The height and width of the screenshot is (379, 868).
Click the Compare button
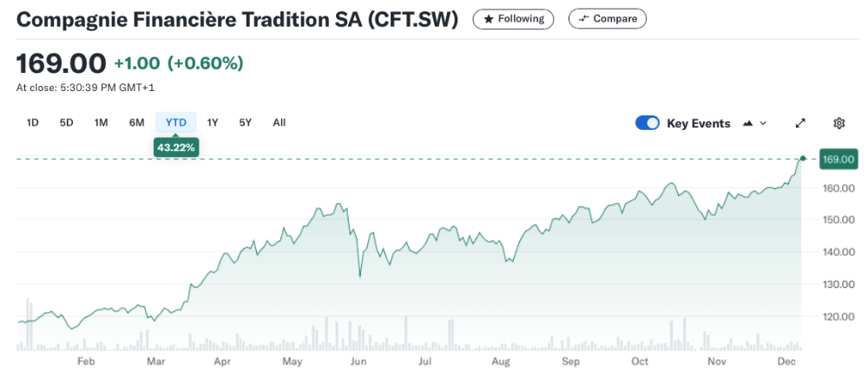(607, 18)
